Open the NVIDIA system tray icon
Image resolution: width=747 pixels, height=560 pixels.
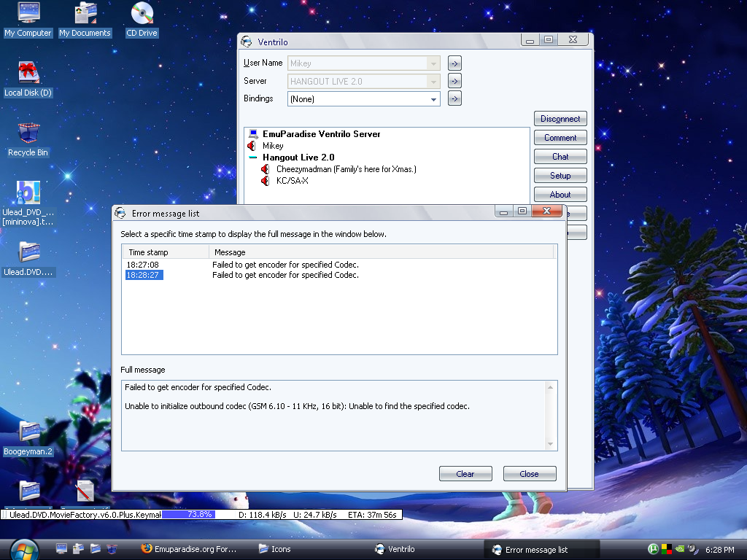point(680,549)
